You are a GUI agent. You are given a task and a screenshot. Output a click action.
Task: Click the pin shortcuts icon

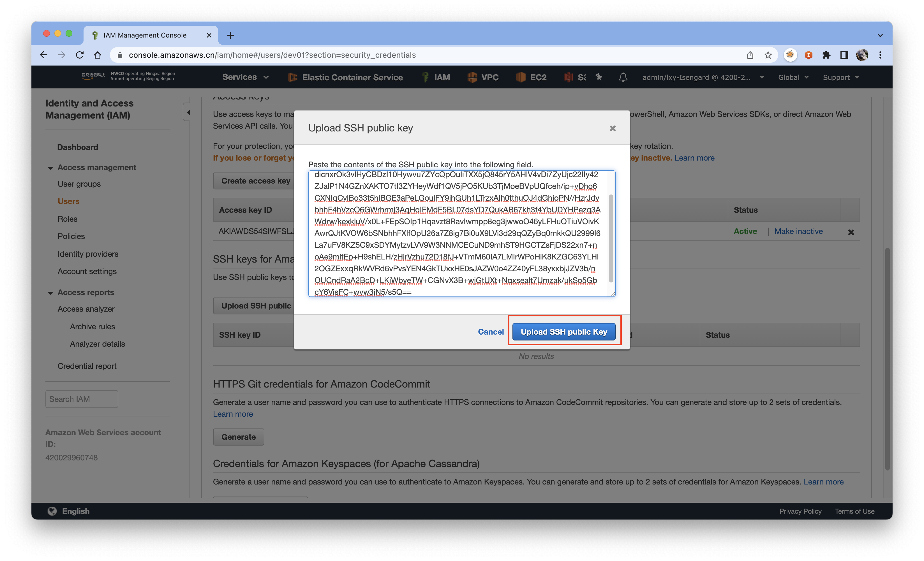tap(599, 77)
